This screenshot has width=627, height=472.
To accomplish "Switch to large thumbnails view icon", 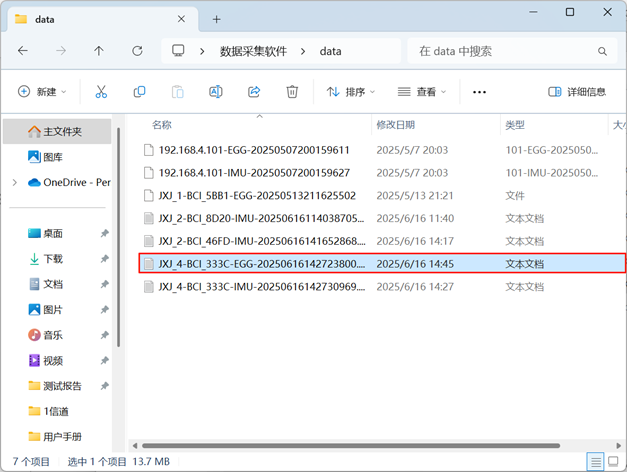I will coord(614,462).
